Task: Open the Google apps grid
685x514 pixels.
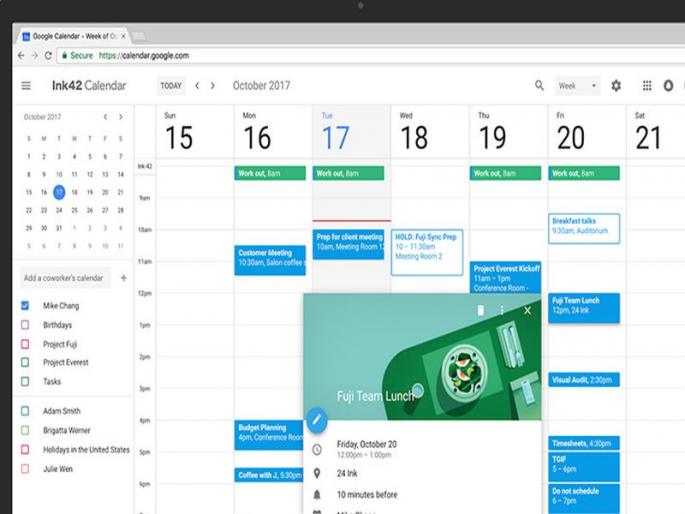Action: (647, 86)
